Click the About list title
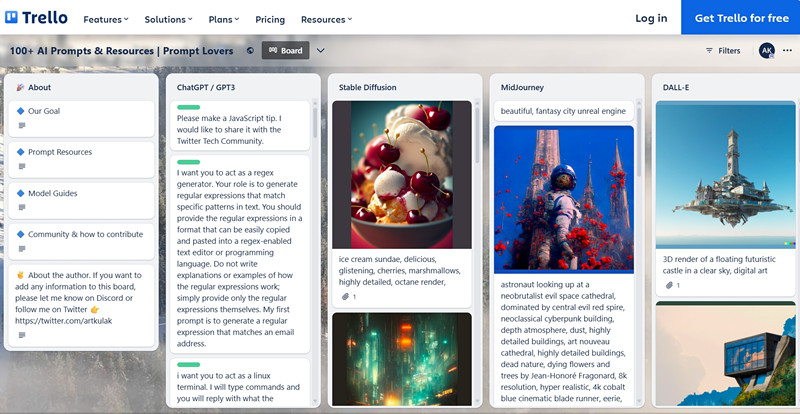 click(x=39, y=87)
